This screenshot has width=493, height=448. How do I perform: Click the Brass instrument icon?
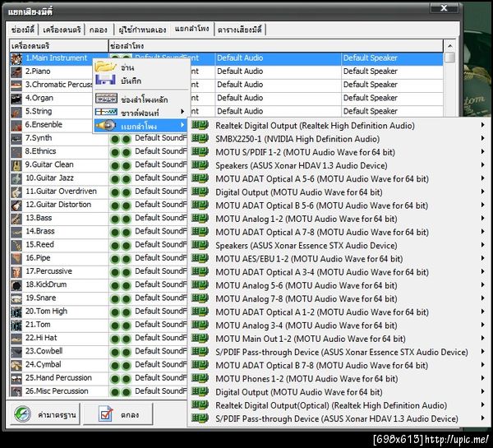click(x=16, y=232)
